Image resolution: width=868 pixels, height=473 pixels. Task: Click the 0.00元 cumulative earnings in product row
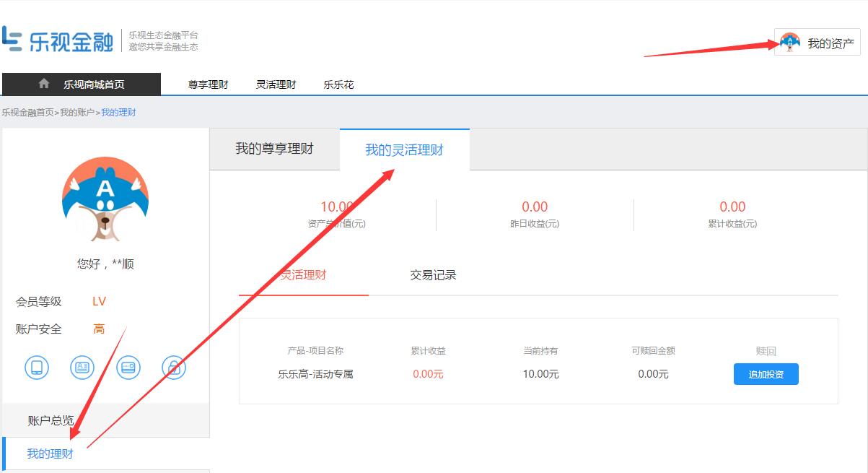429,374
